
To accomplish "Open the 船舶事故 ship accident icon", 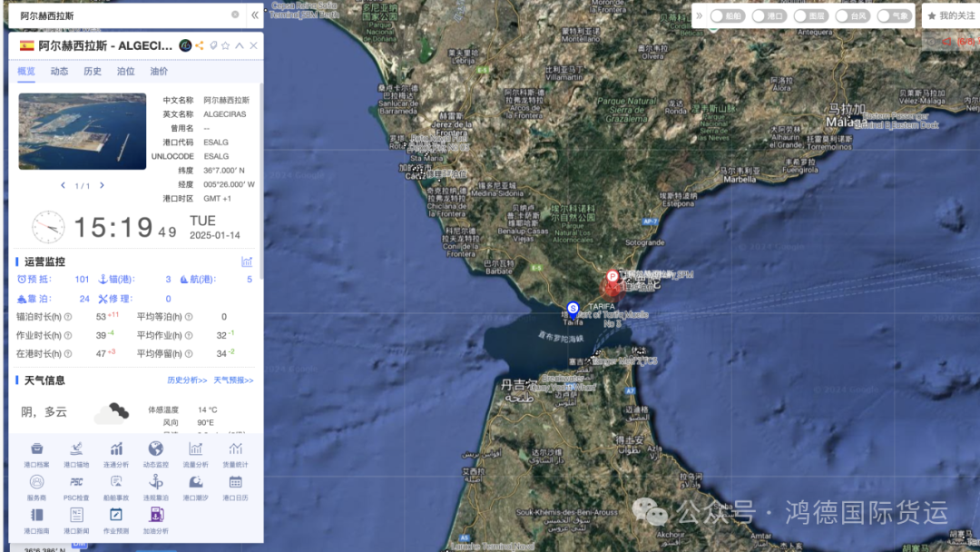I will [x=116, y=482].
